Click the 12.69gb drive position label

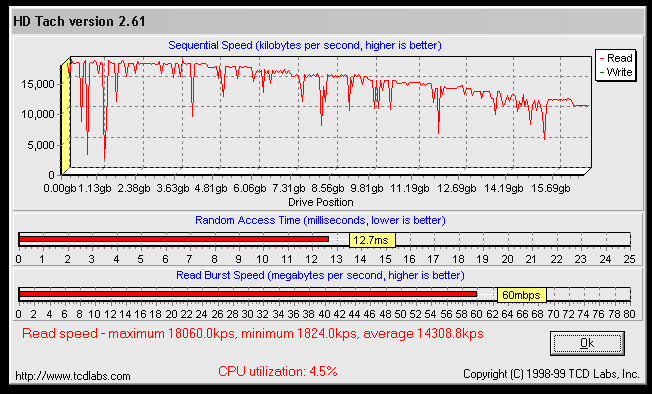click(x=457, y=189)
